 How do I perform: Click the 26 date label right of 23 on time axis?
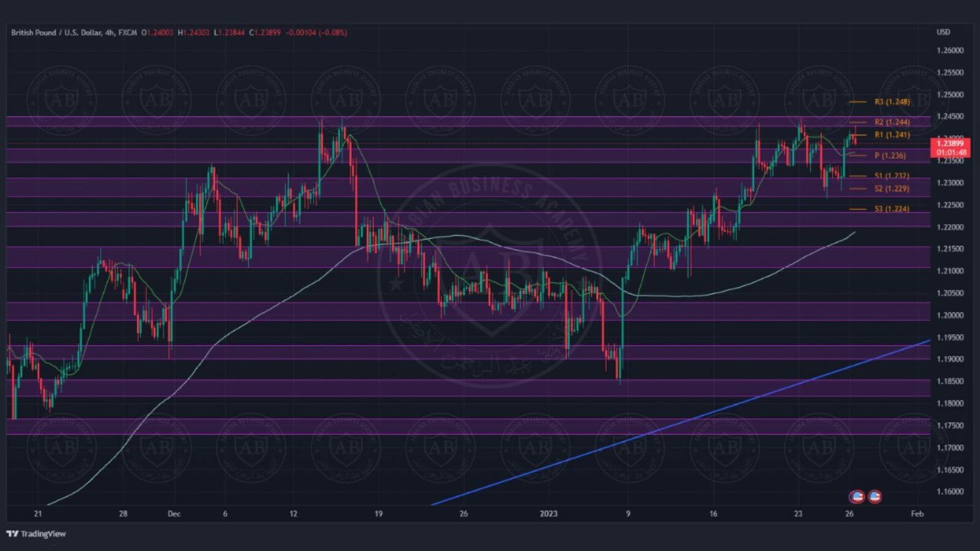849,514
